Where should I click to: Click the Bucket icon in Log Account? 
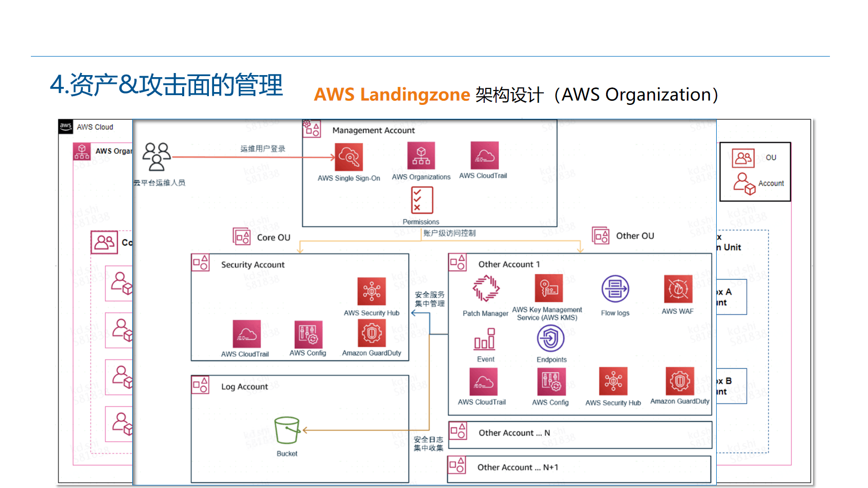click(287, 430)
